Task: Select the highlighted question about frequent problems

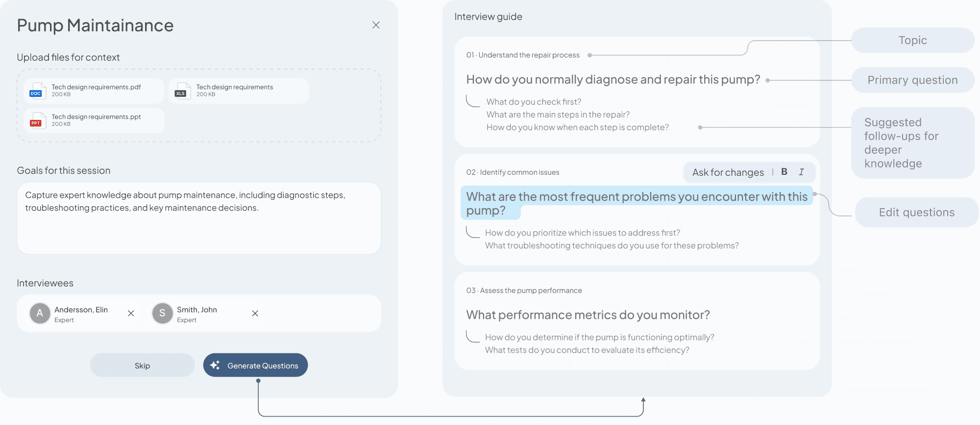Action: (637, 203)
